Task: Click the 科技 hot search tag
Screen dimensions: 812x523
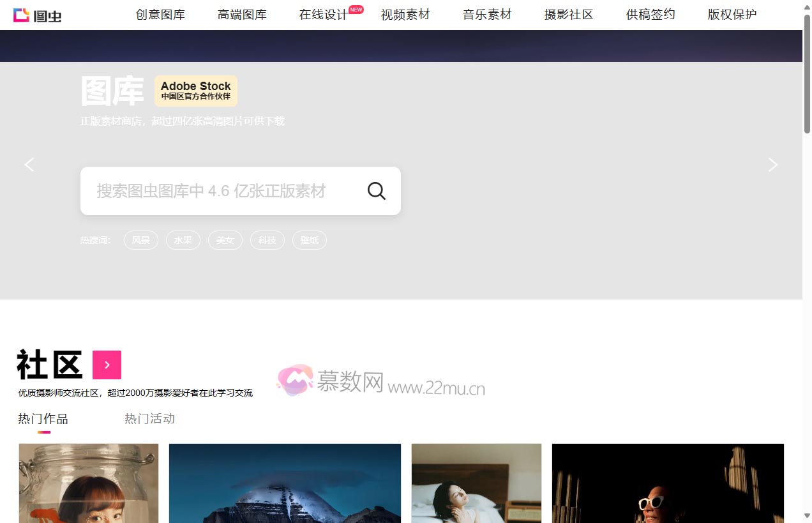Action: pos(267,240)
